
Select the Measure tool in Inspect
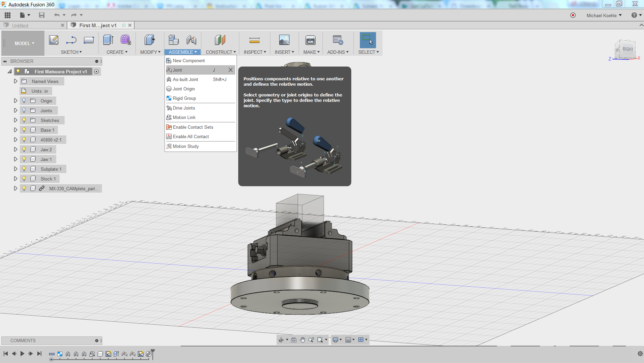point(254,40)
